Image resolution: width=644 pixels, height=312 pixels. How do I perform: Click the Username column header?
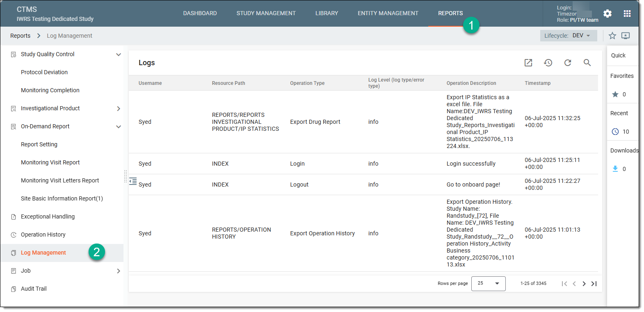[150, 83]
